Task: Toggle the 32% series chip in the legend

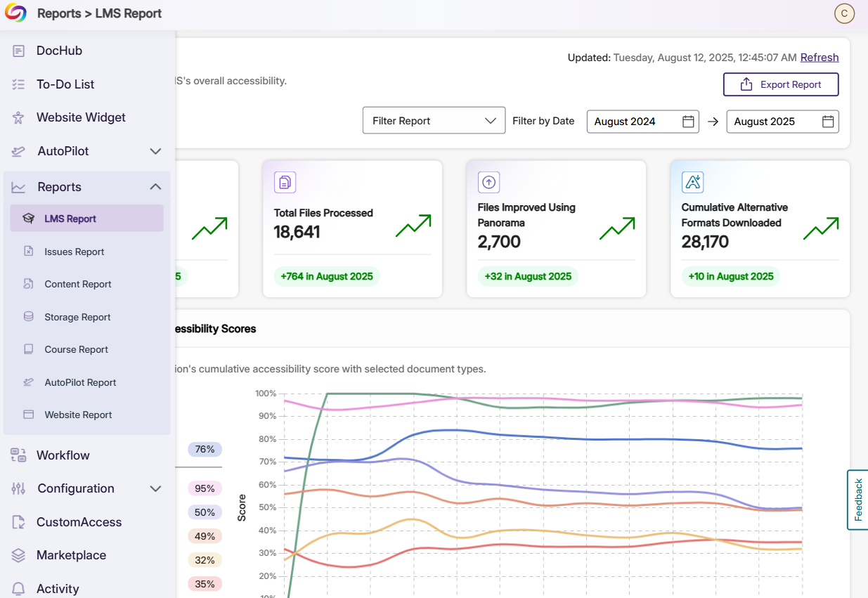Action: point(205,559)
